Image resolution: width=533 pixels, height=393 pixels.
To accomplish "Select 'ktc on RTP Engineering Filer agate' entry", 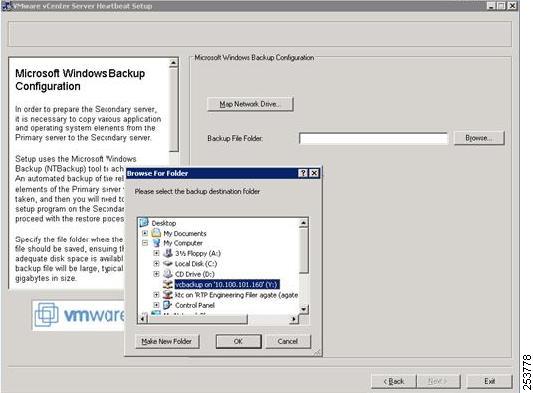I will [237, 295].
